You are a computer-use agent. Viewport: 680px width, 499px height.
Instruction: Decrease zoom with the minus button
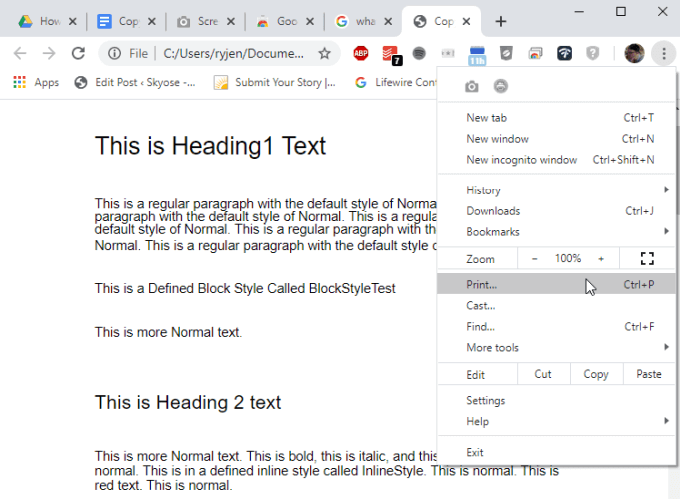click(535, 258)
